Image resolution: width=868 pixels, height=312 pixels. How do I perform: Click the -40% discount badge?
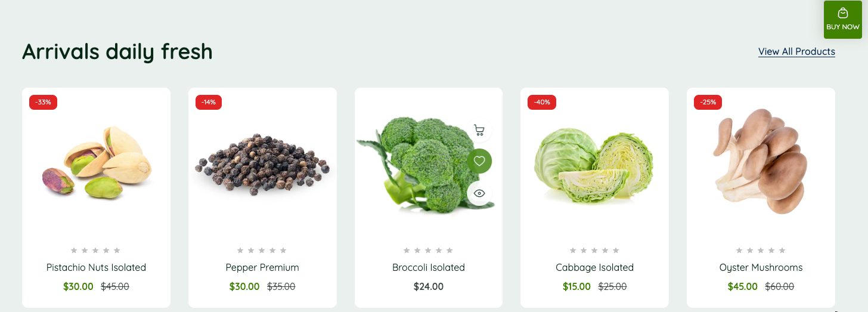tap(542, 102)
